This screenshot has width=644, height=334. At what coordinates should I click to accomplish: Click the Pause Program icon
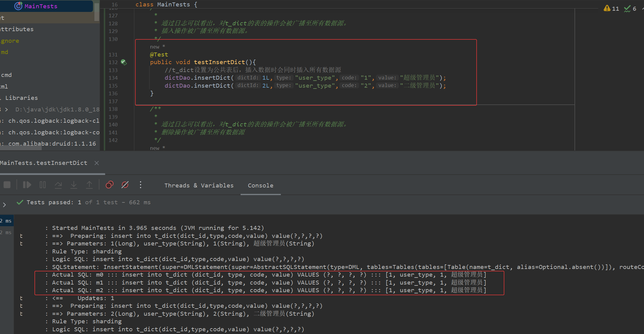click(x=43, y=185)
